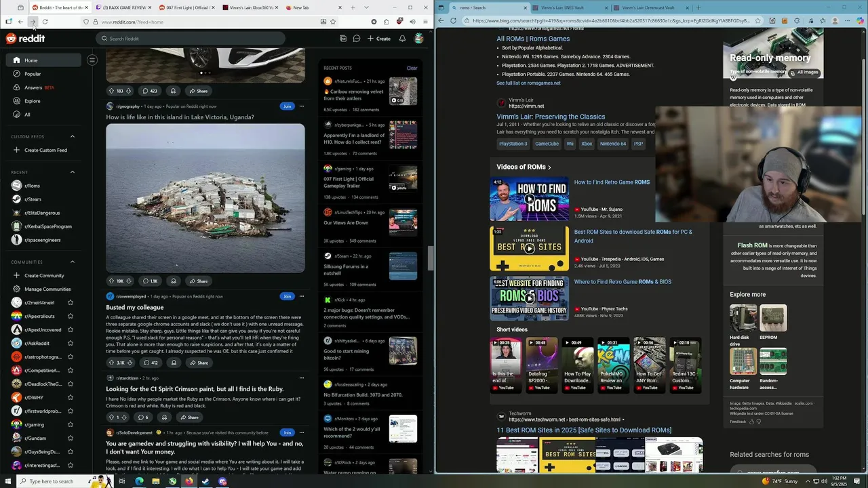Switch to 007 First Light tab

tap(186, 7)
